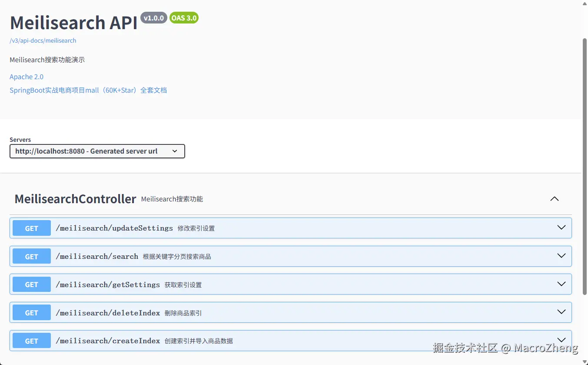Click the 删除商品索引 description text
The height and width of the screenshot is (365, 588).
183,313
